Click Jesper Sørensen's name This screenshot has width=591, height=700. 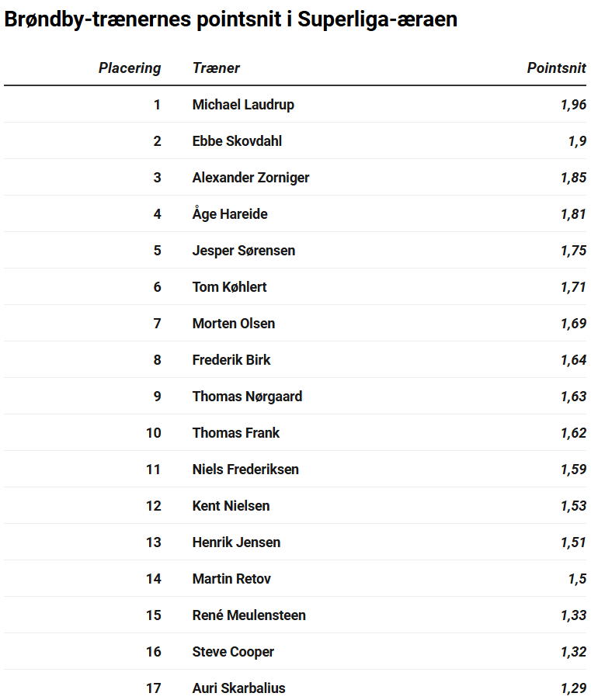pyautogui.click(x=243, y=251)
